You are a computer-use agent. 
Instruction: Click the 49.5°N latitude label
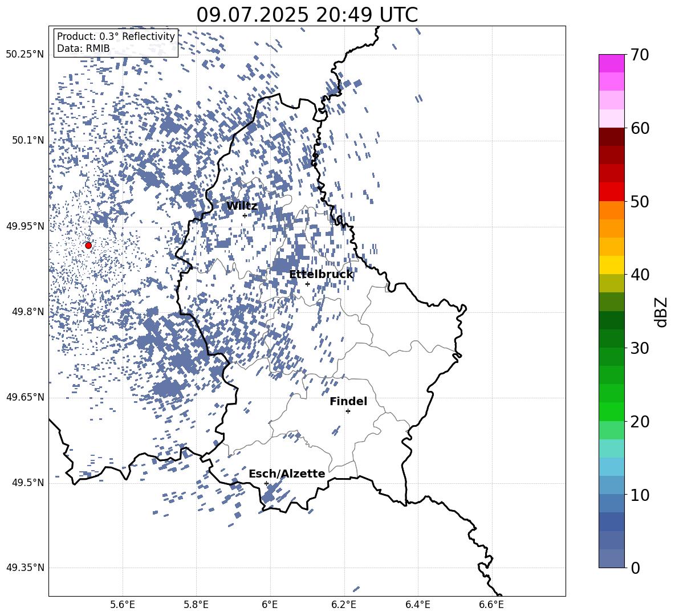[28, 483]
